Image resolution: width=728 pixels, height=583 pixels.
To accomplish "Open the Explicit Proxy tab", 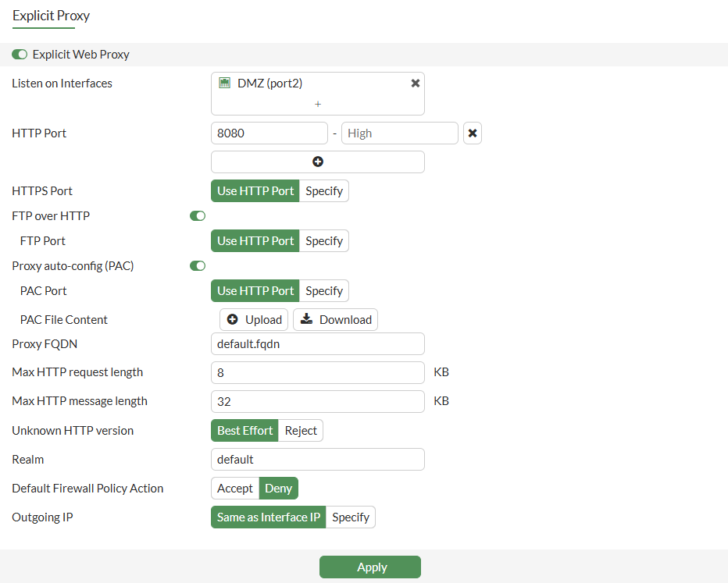I will [x=52, y=16].
